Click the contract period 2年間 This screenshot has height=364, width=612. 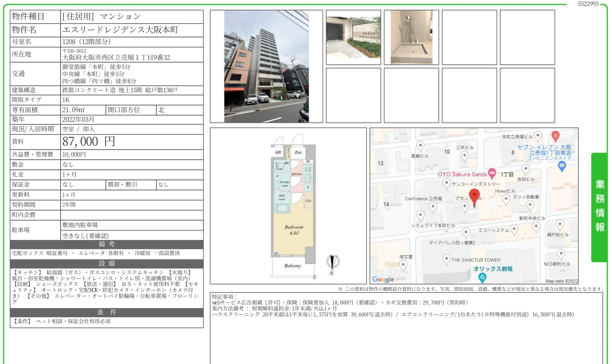69,205
